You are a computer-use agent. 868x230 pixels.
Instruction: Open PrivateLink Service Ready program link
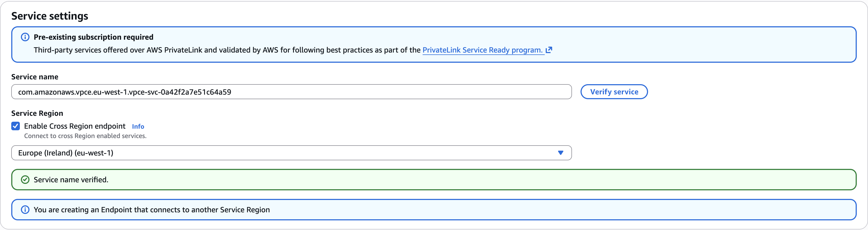point(482,50)
